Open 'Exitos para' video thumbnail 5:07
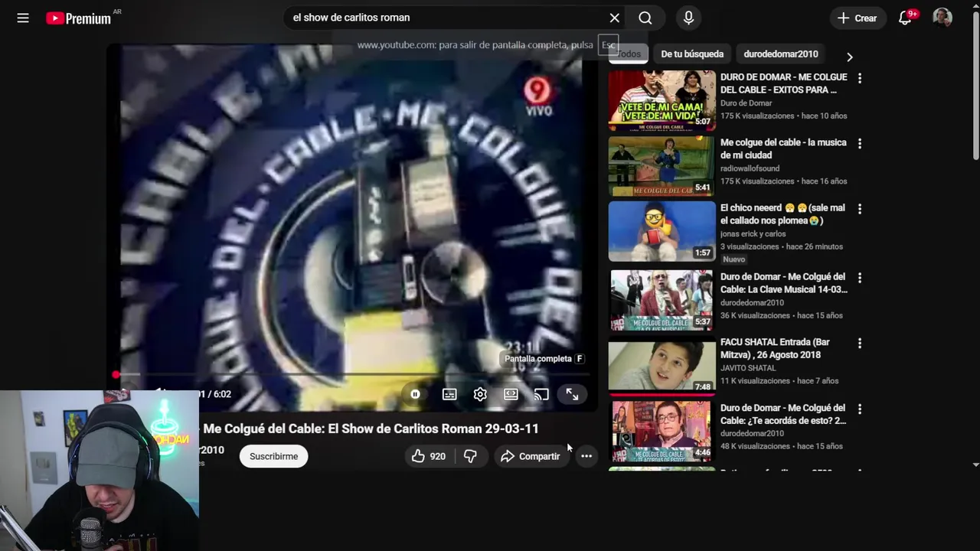The height and width of the screenshot is (551, 980). tap(661, 100)
